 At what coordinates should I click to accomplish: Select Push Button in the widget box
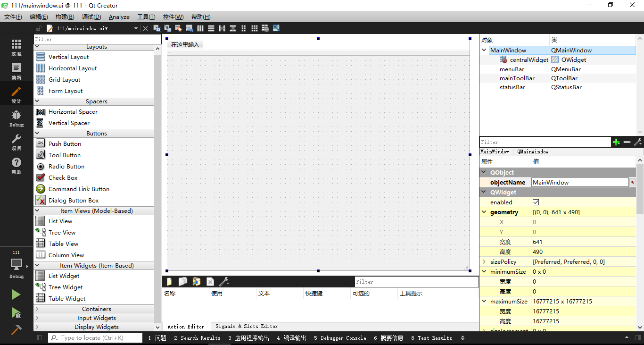[65, 143]
